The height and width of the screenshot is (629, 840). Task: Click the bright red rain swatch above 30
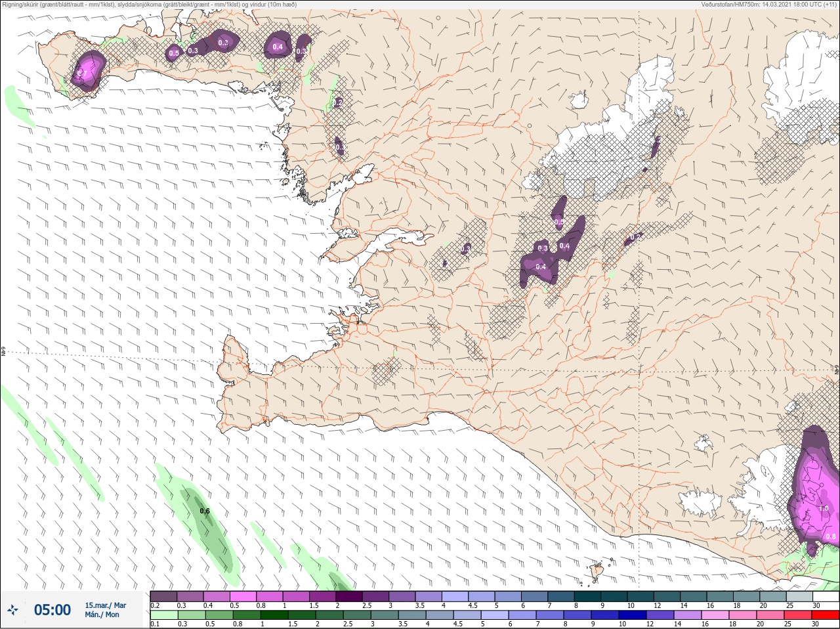tap(826, 615)
